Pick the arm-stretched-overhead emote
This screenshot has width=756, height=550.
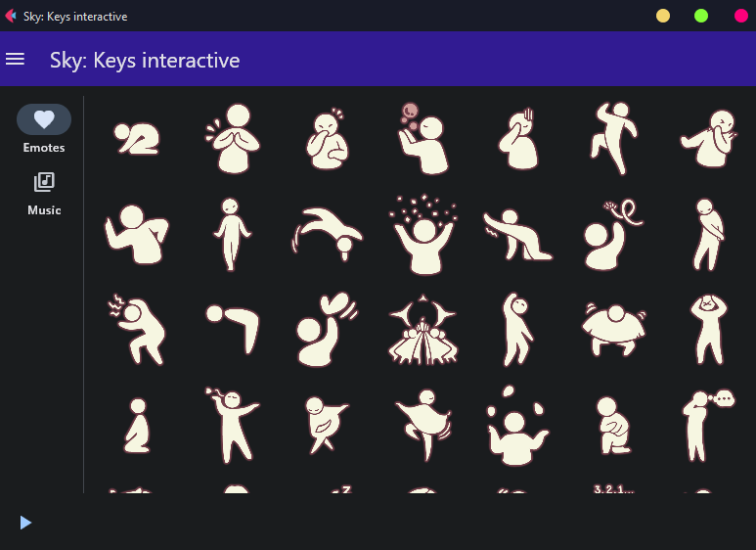pyautogui.click(x=518, y=330)
